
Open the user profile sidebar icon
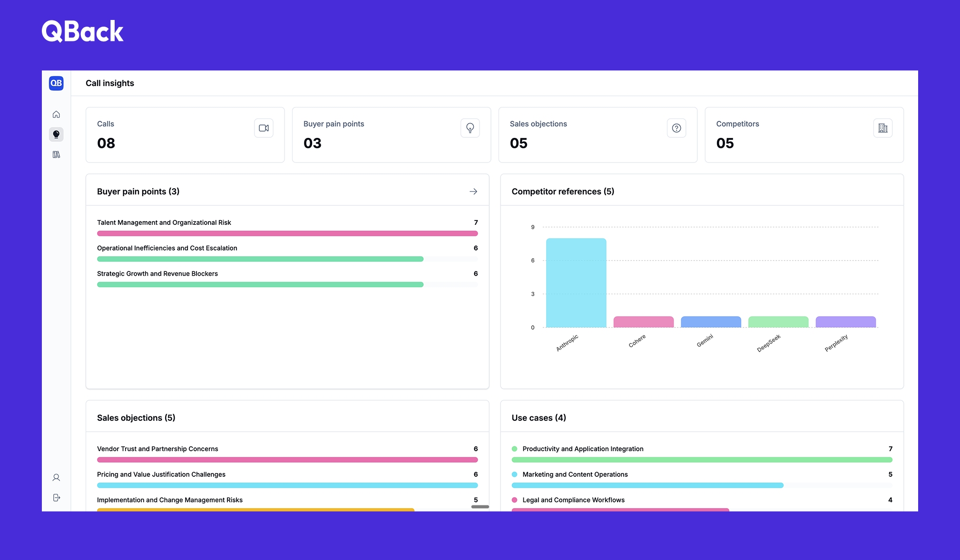coord(56,478)
